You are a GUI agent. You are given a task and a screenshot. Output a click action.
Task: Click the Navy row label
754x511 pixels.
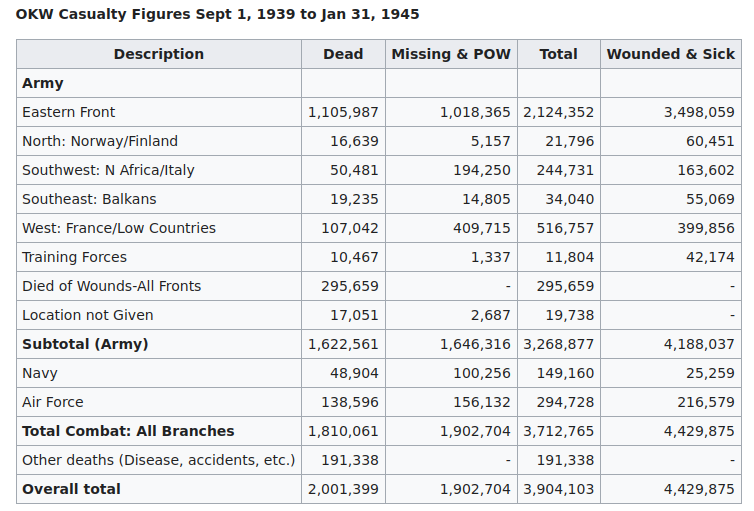click(40, 373)
